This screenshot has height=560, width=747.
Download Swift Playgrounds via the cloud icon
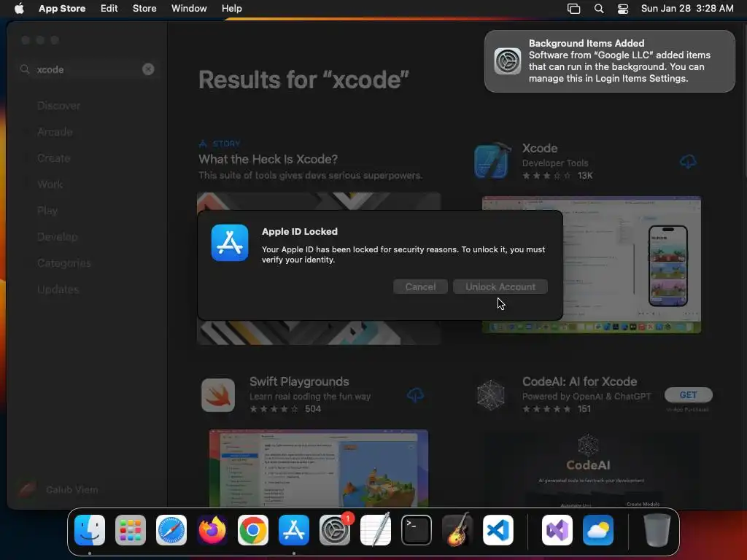coord(415,394)
